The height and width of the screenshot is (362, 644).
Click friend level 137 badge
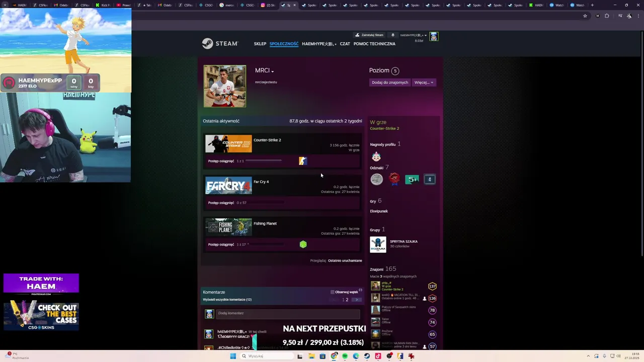(432, 286)
